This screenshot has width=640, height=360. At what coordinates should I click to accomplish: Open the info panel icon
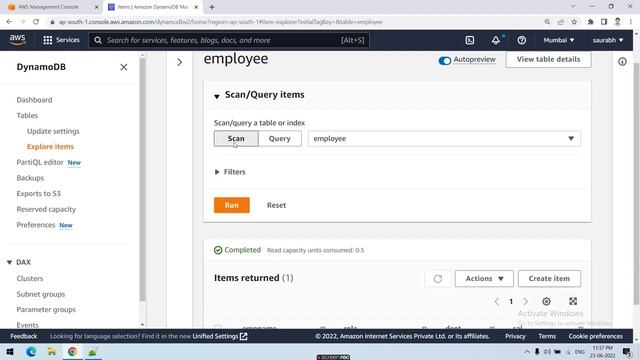622,62
